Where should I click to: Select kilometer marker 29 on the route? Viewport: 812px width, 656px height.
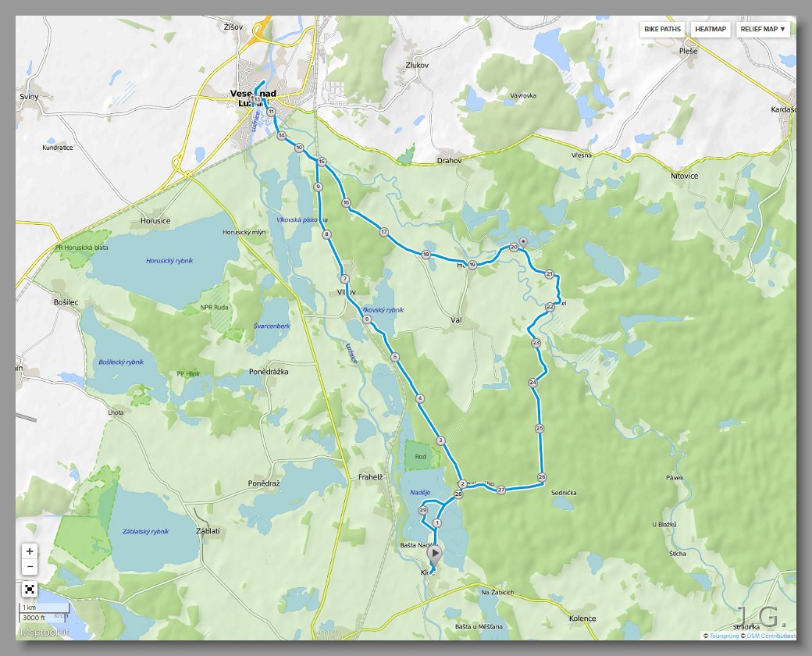[x=423, y=511]
